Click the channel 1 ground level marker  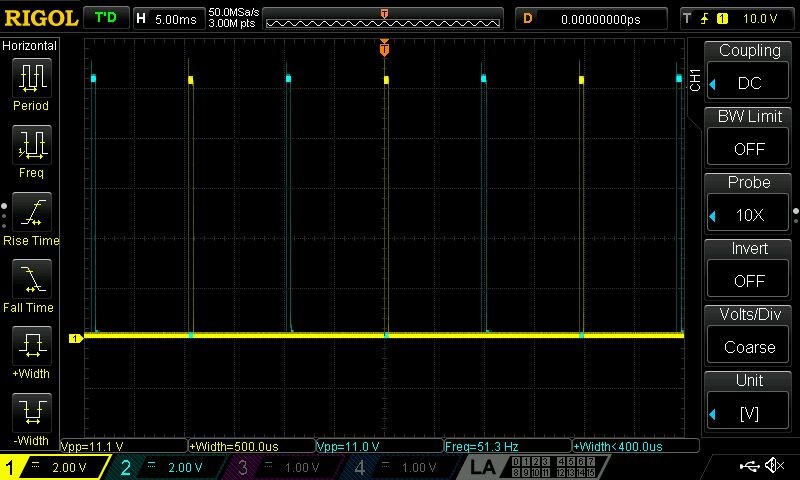point(76,338)
